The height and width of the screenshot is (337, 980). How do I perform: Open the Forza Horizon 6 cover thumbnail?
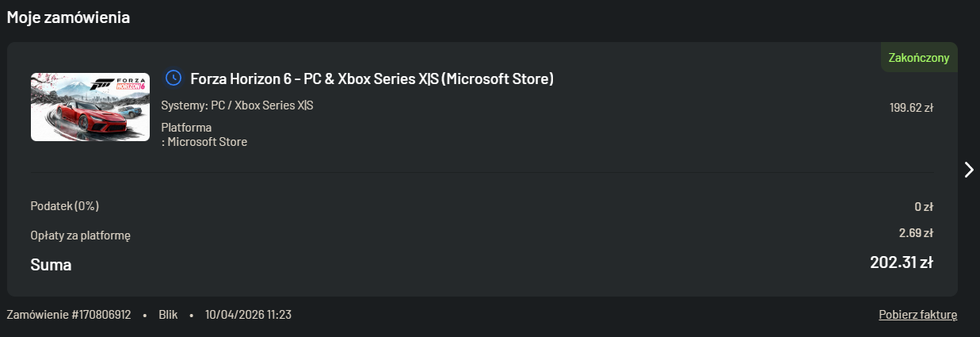coord(90,107)
